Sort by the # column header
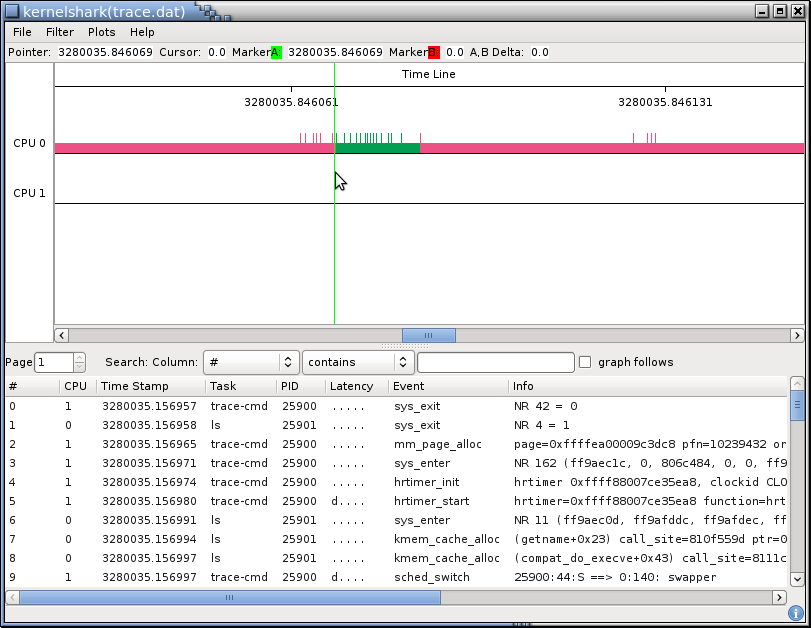Viewport: 811px width, 628px height. pos(33,386)
